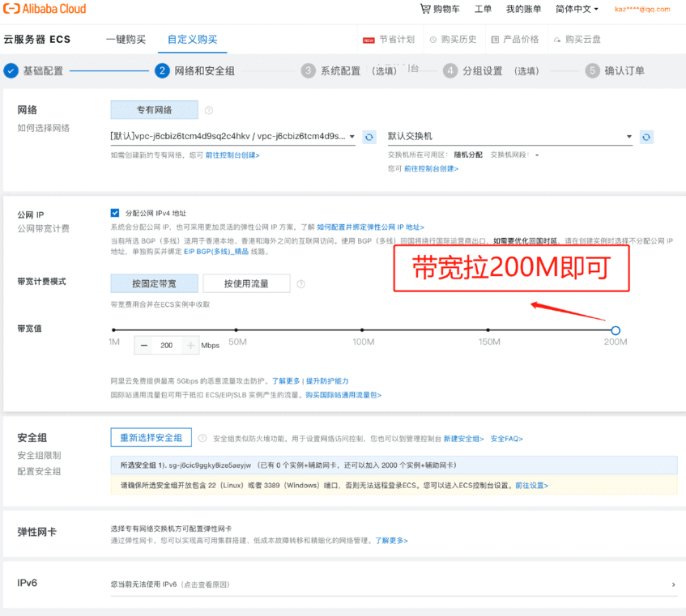Screen dimensions: 686x616
Task: Open 新建安全组 link
Action: tap(464, 439)
